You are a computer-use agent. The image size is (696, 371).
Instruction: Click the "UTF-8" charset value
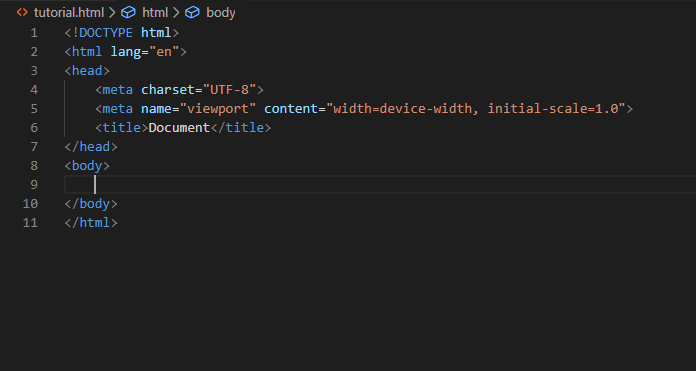pyautogui.click(x=229, y=90)
